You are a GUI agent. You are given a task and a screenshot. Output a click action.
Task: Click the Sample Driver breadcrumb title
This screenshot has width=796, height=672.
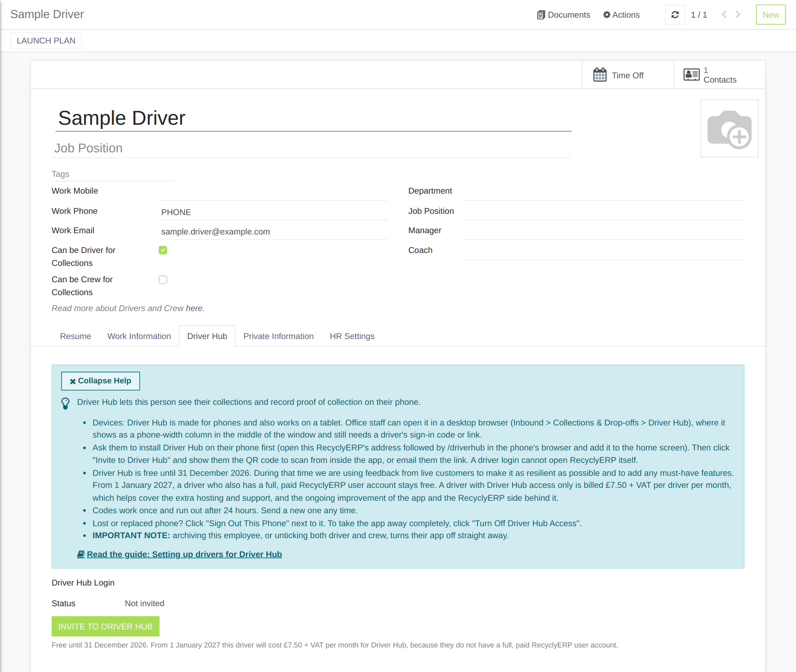click(47, 14)
